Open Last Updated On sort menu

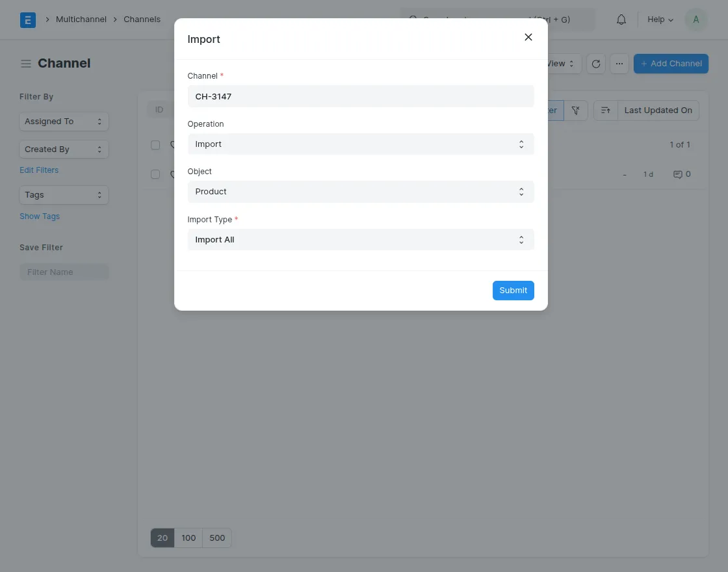tap(658, 110)
